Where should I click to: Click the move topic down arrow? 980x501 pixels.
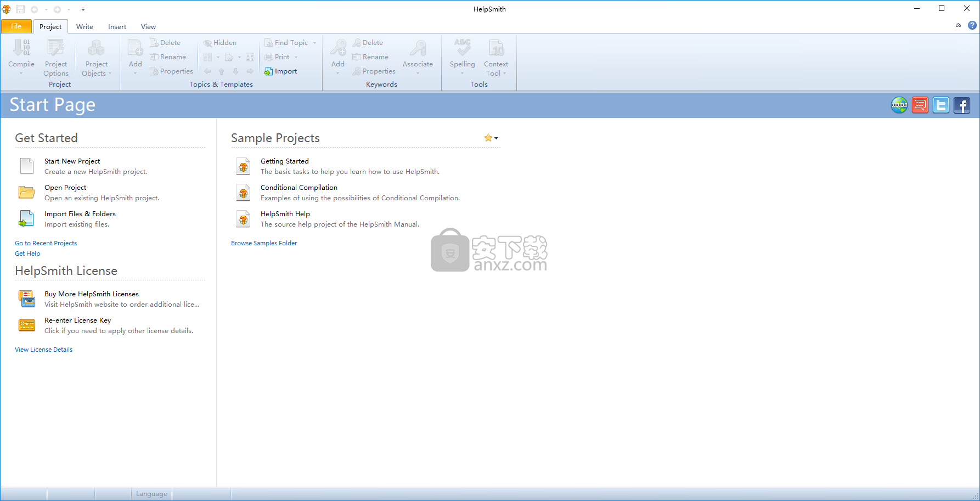pyautogui.click(x=236, y=71)
